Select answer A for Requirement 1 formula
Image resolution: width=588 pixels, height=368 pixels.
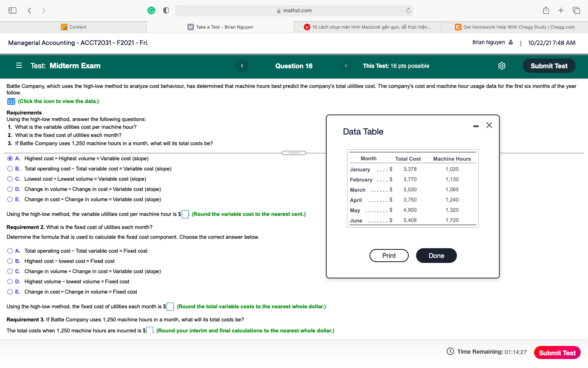click(x=9, y=158)
